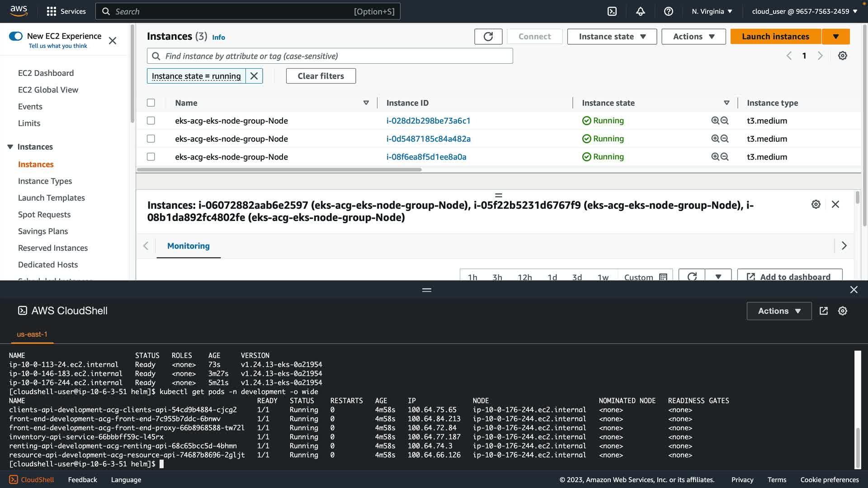Select all instances with header checkbox

click(x=151, y=103)
